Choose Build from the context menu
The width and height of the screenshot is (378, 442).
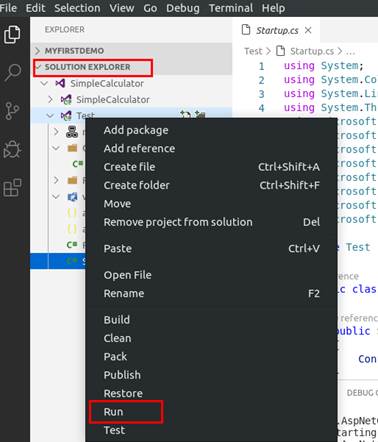(x=117, y=320)
